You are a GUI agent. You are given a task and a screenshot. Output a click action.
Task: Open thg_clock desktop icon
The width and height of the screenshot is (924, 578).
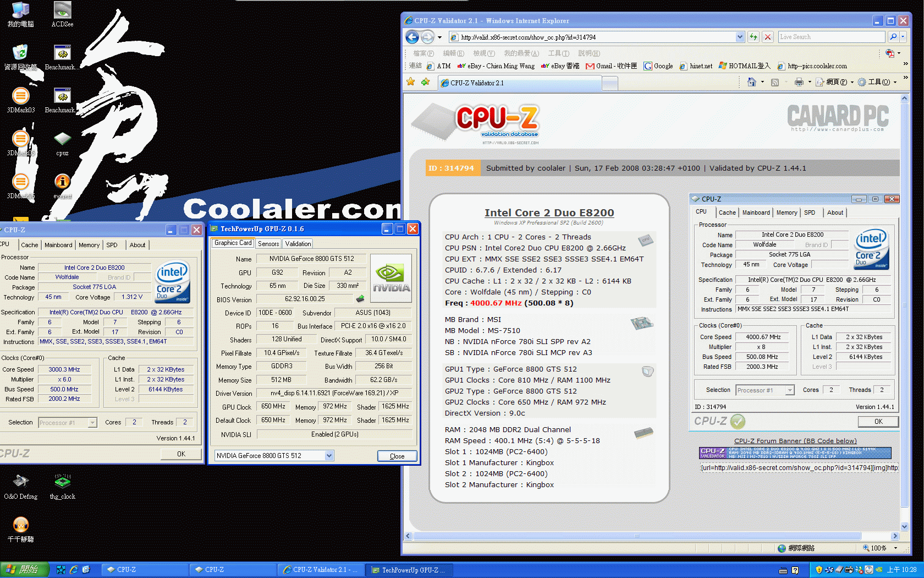click(x=62, y=487)
